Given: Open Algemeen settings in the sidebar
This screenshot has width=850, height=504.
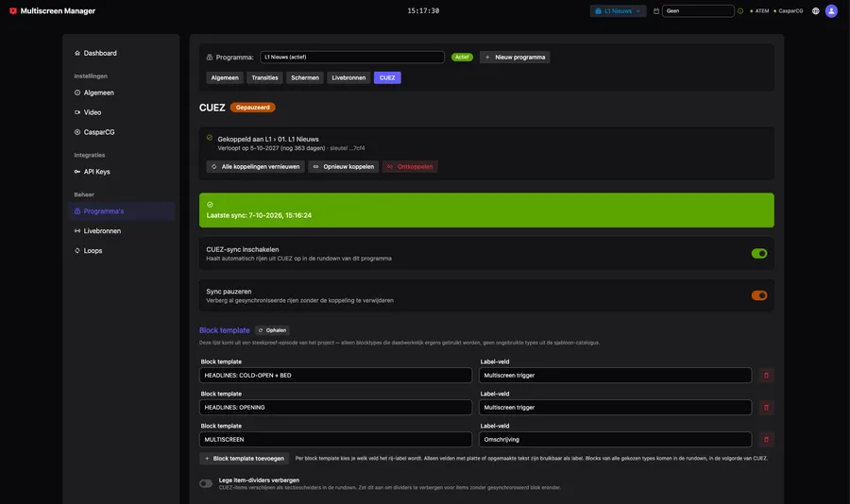Looking at the screenshot, I should click(121, 92).
